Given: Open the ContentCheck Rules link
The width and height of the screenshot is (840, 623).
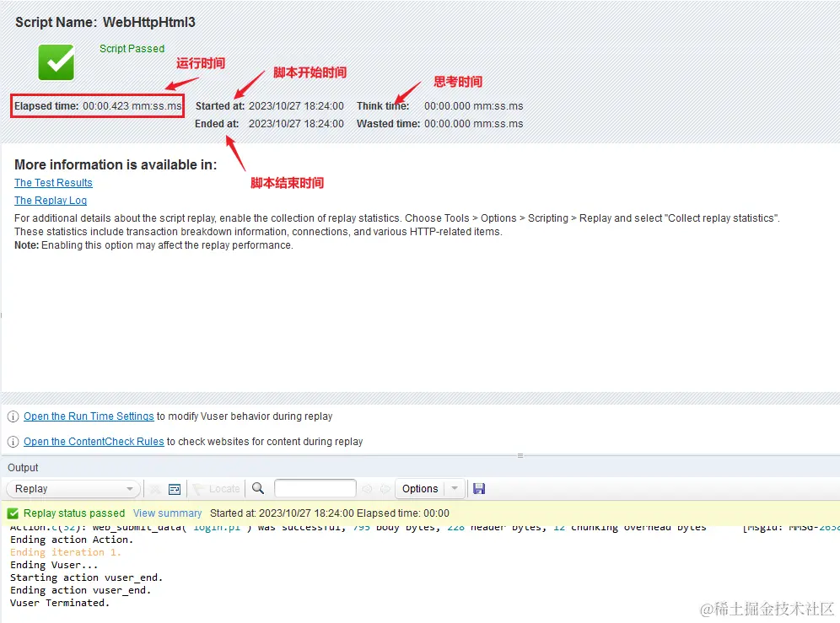Looking at the screenshot, I should coord(94,442).
